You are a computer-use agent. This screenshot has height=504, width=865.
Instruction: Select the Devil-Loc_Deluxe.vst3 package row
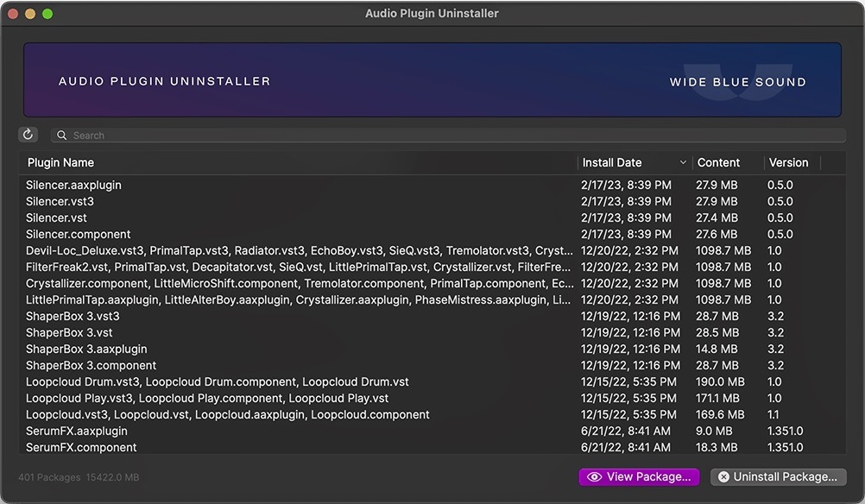[432, 250]
